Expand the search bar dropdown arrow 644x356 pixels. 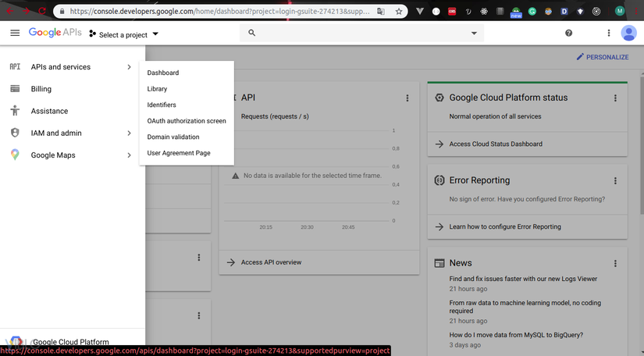[x=474, y=34]
